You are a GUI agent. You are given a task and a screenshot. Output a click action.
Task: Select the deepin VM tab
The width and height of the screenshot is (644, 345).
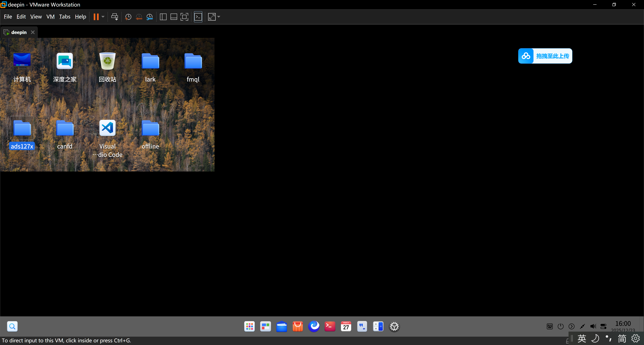pyautogui.click(x=19, y=32)
